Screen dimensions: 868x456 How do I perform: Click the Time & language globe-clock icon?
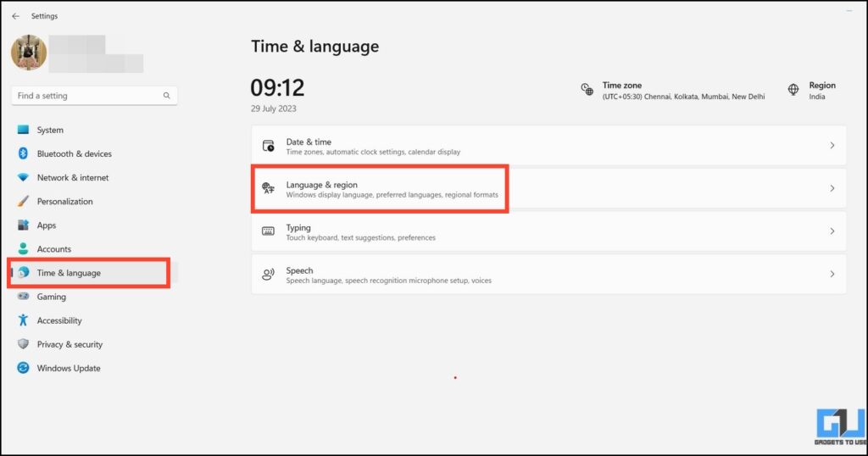click(x=23, y=272)
